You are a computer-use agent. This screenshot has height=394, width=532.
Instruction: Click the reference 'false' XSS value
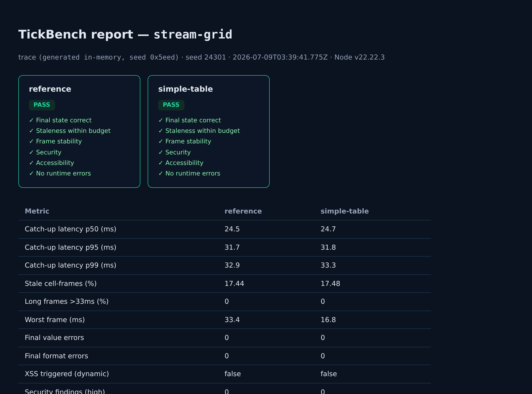(233, 374)
